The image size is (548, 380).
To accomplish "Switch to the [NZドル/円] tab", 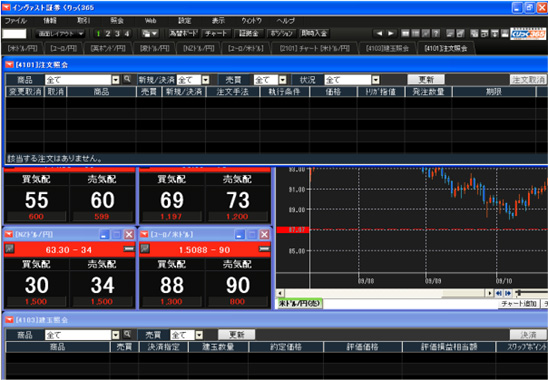I will 199,48.
